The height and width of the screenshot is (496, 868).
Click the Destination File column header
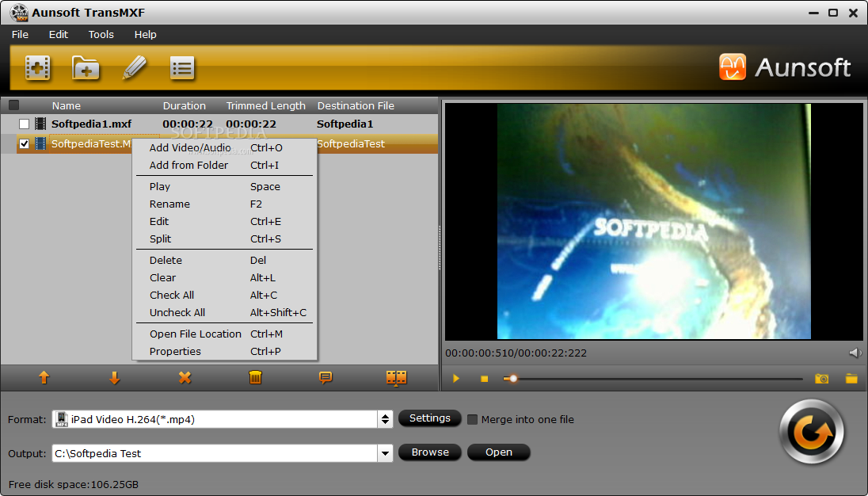click(x=356, y=105)
